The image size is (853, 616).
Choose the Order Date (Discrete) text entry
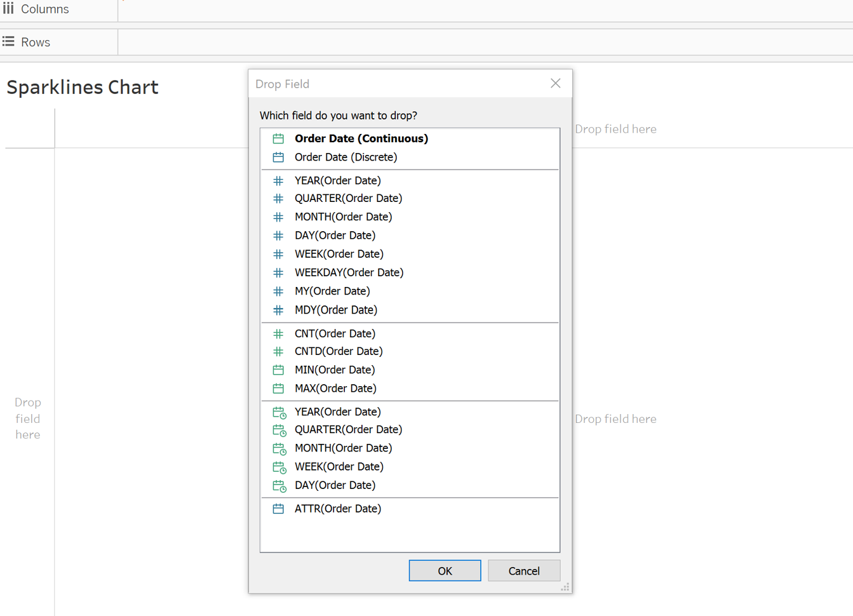tap(346, 157)
